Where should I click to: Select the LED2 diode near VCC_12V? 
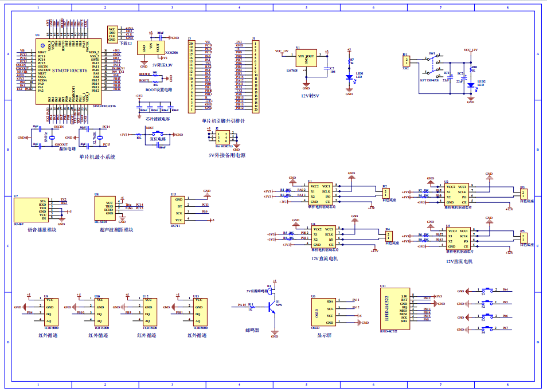[x=470, y=85]
